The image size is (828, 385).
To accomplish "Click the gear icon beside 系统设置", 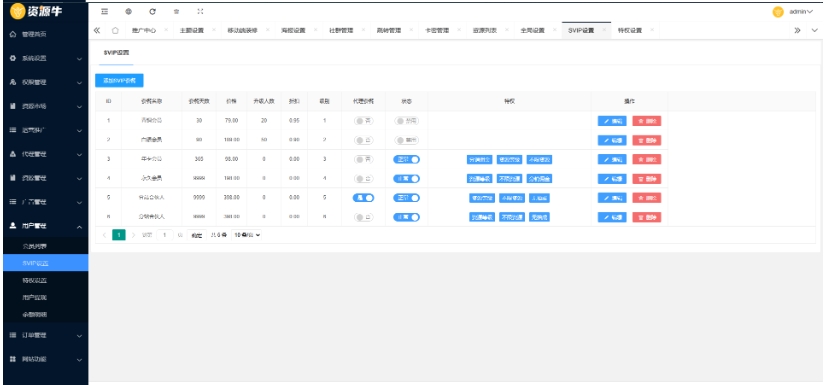I will pos(13,58).
